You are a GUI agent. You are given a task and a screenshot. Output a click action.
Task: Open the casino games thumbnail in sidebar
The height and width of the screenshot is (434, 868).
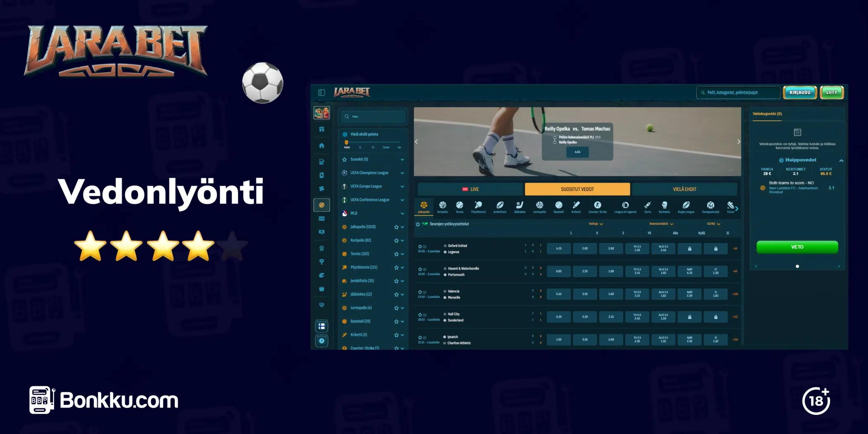[322, 113]
